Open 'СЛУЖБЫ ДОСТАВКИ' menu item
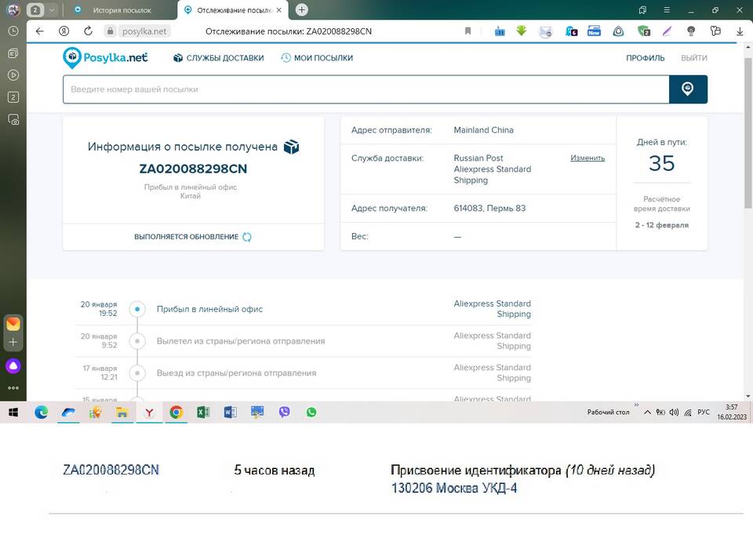This screenshot has height=560, width=753. (219, 58)
